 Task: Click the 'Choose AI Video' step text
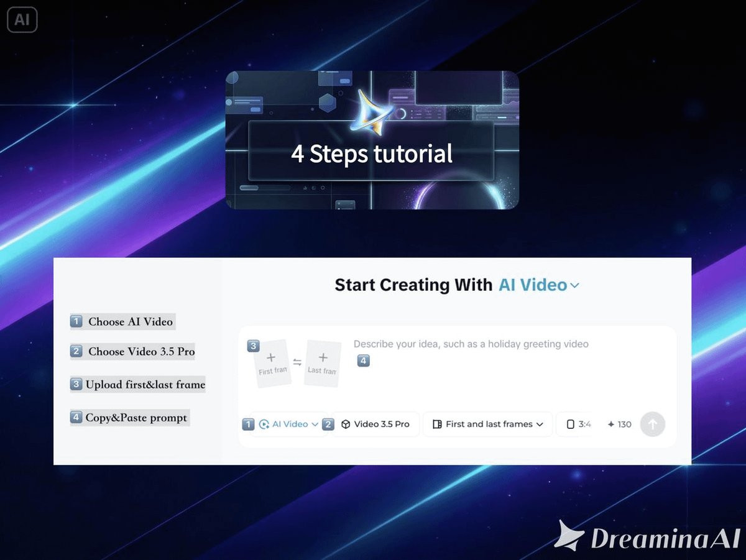pos(131,322)
